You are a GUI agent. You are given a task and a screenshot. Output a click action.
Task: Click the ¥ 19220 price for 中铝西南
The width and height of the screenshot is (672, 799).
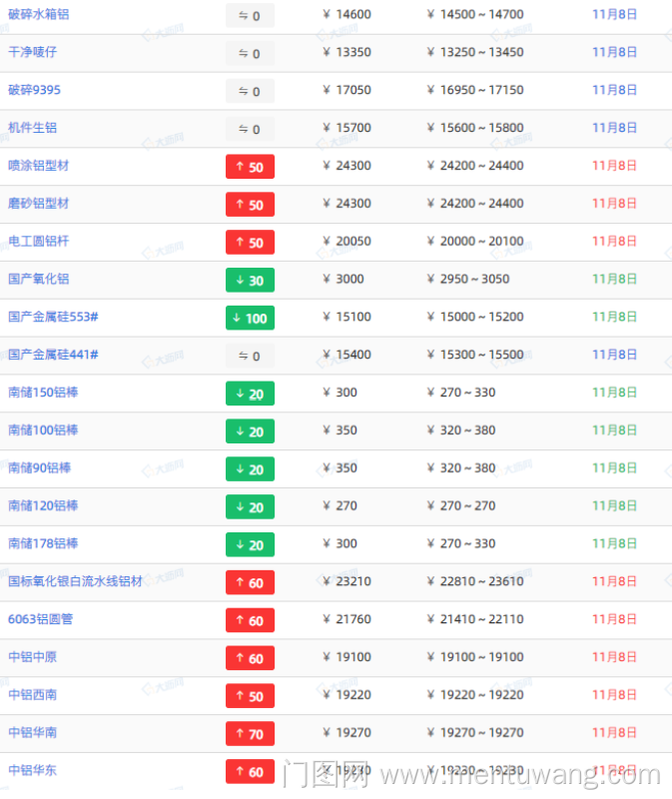pyautogui.click(x=346, y=695)
